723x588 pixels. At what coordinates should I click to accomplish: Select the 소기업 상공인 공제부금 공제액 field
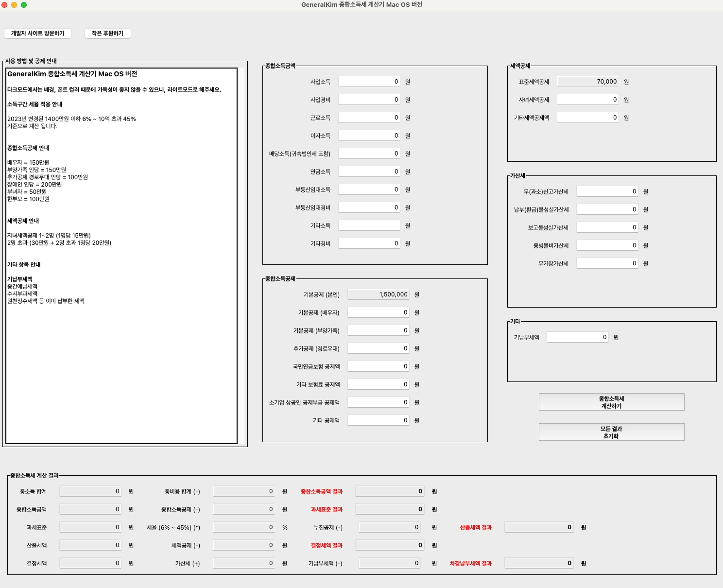coord(379,402)
